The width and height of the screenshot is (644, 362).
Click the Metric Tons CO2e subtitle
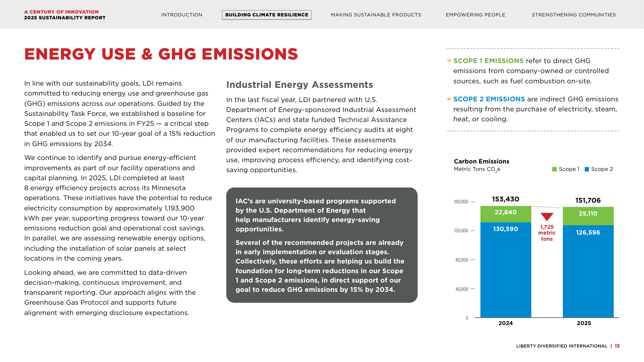pyautogui.click(x=477, y=169)
